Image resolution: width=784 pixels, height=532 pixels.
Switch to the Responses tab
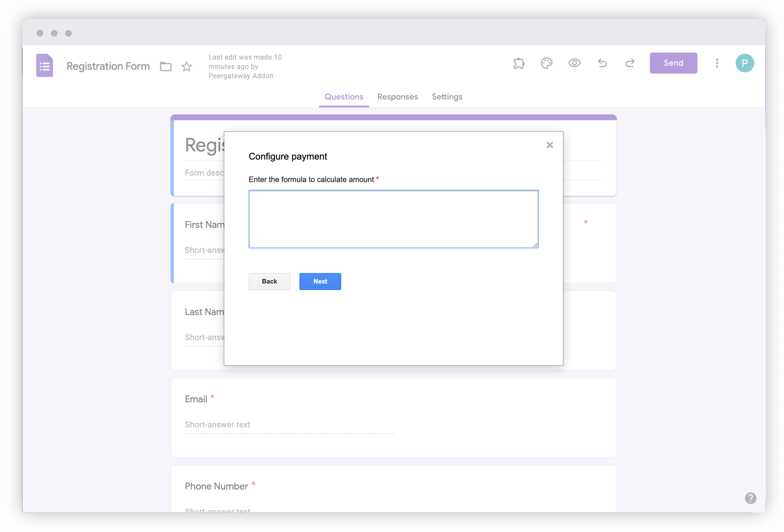point(397,97)
